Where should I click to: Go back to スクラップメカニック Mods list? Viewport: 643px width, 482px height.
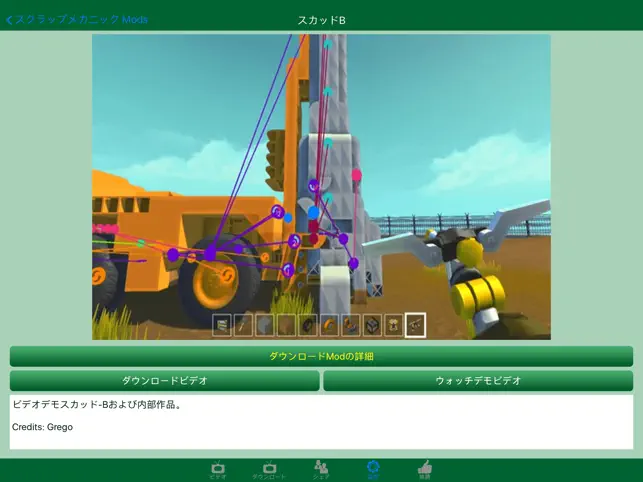[77, 19]
